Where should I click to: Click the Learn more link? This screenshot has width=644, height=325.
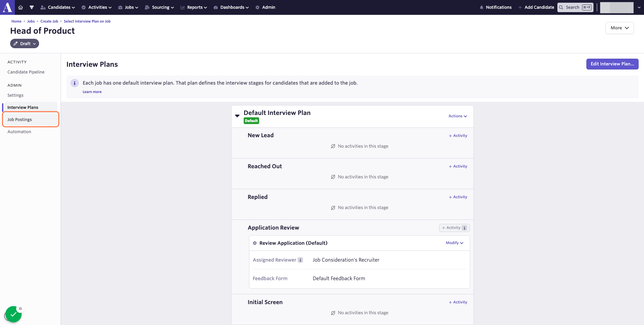[x=92, y=92]
